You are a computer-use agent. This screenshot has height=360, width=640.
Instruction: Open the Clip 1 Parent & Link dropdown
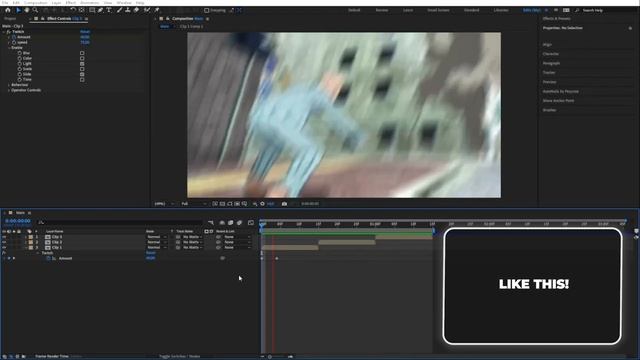[237, 247]
